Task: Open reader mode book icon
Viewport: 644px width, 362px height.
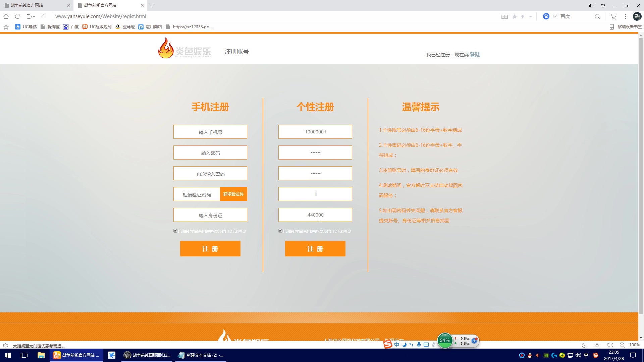Action: [x=504, y=16]
